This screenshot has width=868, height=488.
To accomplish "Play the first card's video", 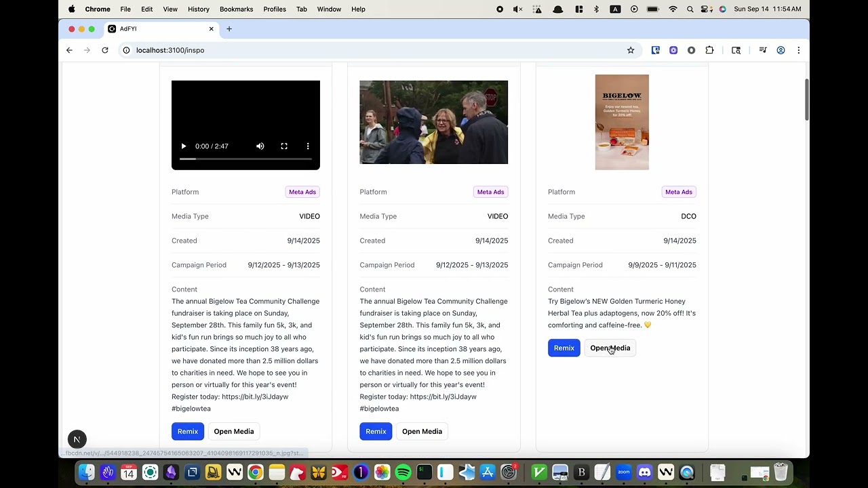I will pos(183,146).
